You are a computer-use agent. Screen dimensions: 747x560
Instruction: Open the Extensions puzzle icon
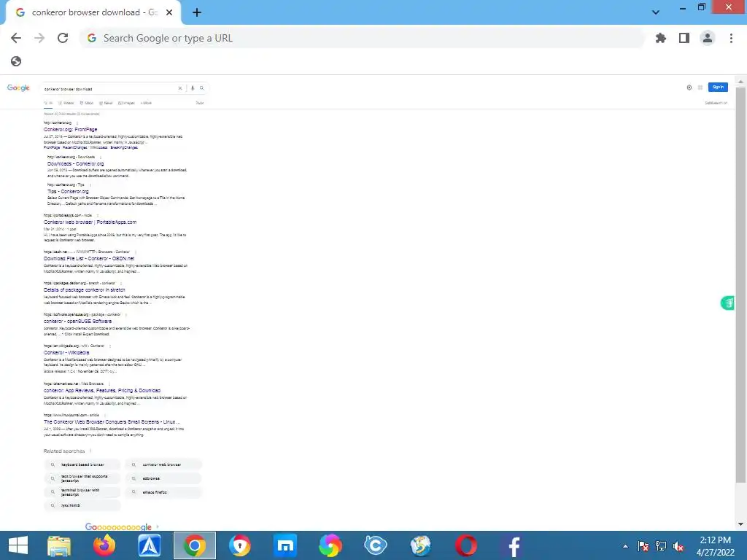pos(661,38)
